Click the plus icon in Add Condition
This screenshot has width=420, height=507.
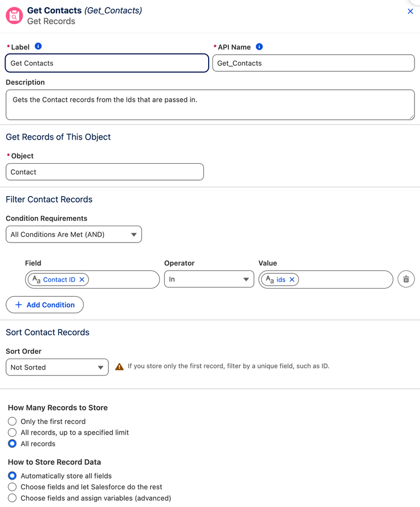tap(19, 304)
